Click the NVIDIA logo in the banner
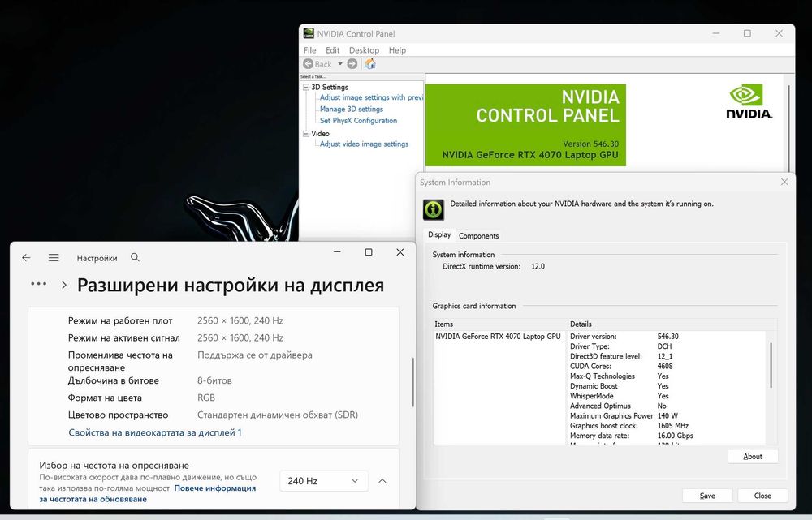 pos(749,102)
